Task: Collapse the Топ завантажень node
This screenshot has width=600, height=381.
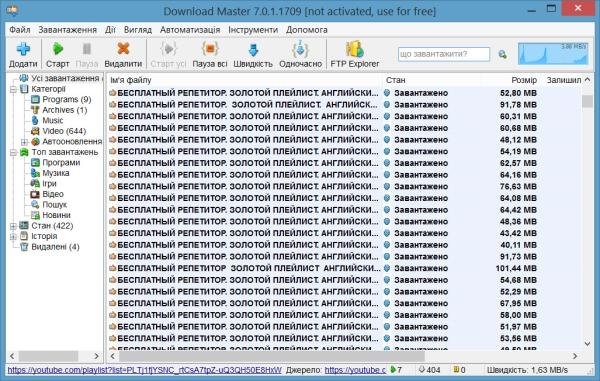Action: pyautogui.click(x=13, y=153)
